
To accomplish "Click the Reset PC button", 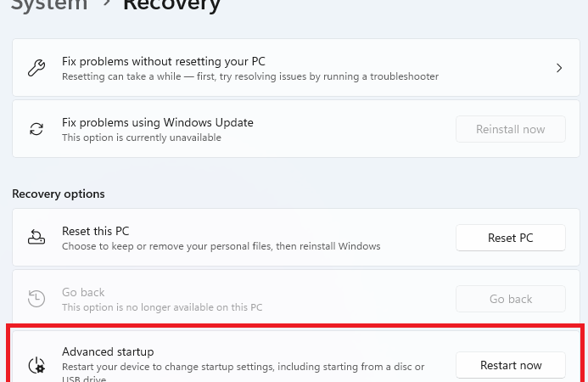I will (x=511, y=238).
